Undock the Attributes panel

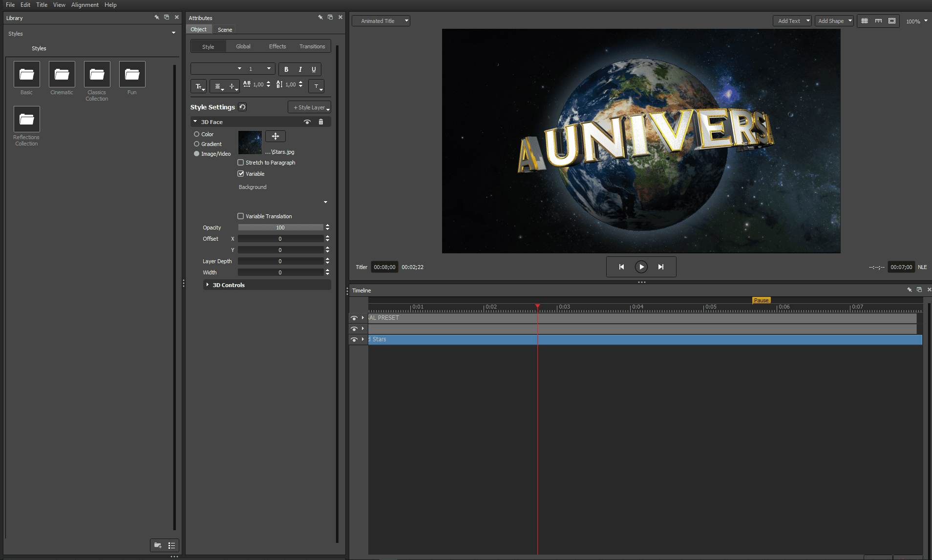pyautogui.click(x=330, y=17)
